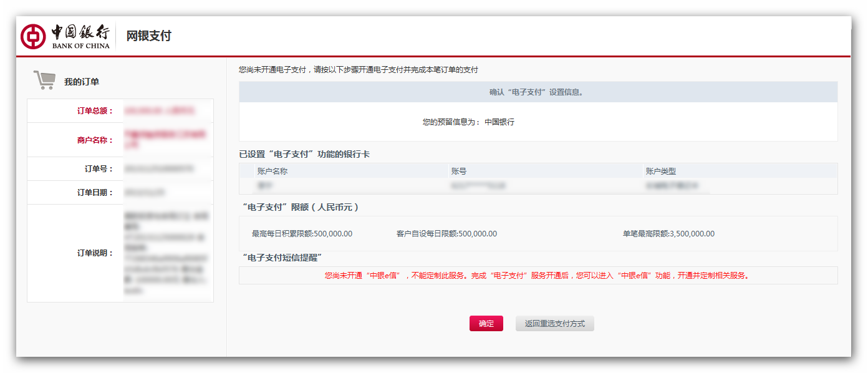Click the red 中银e信 warning message
The image size is (868, 373).
point(537,276)
